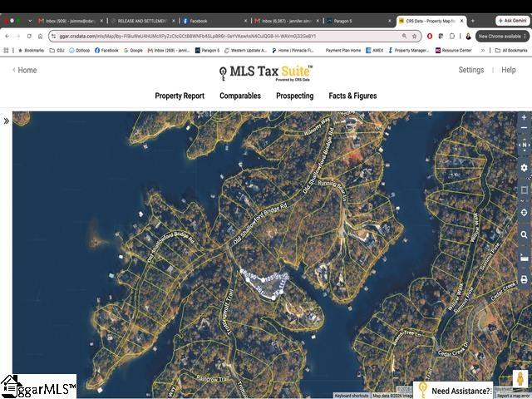Click the Beech Tree Ln road label

[x=406, y=337]
